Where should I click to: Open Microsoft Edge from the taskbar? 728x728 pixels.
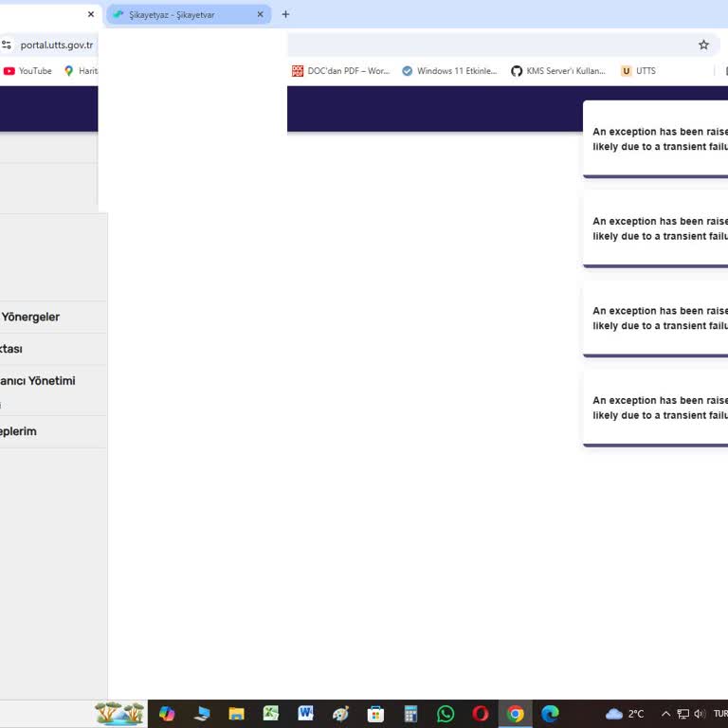point(550,714)
